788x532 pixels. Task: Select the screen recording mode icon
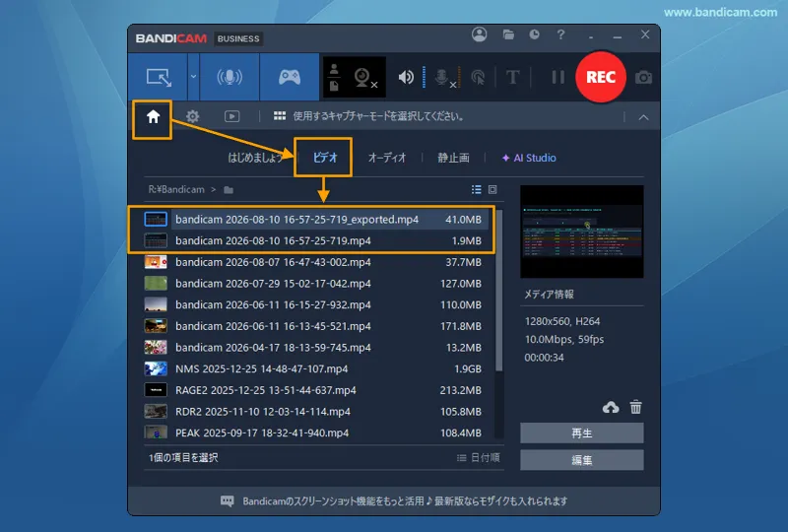(159, 78)
